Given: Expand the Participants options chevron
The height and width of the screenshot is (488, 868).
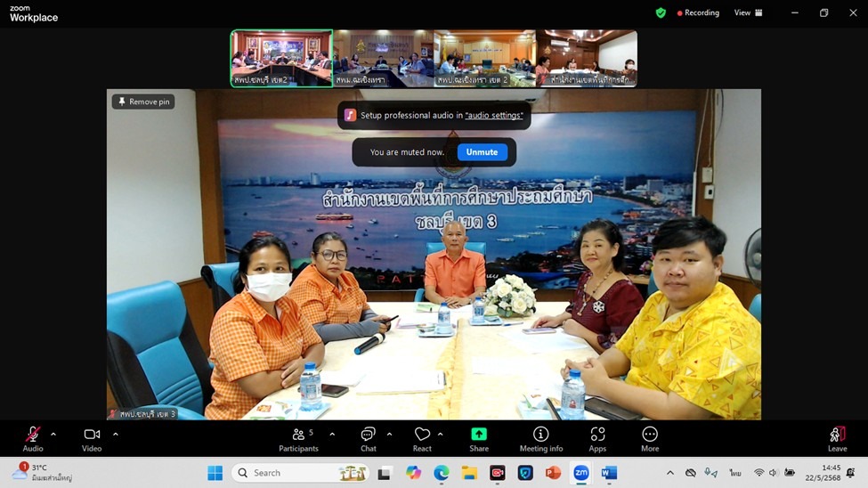Looking at the screenshot, I should [x=332, y=435].
